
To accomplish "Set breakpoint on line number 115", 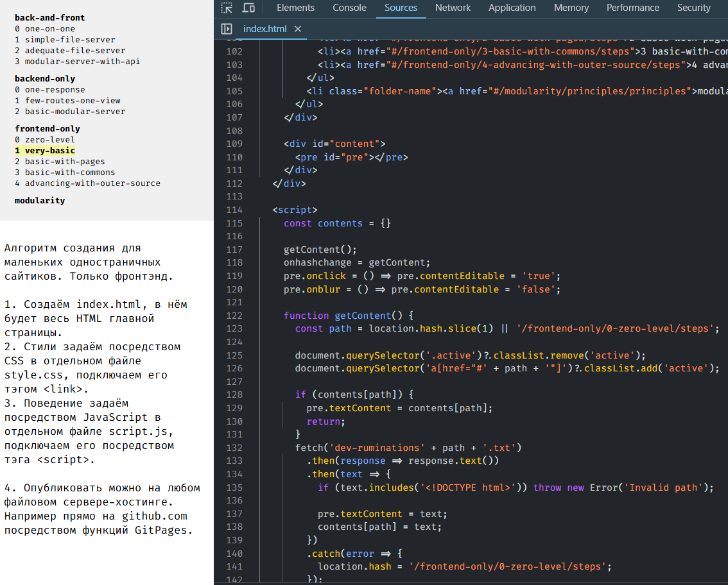I will tap(234, 223).
